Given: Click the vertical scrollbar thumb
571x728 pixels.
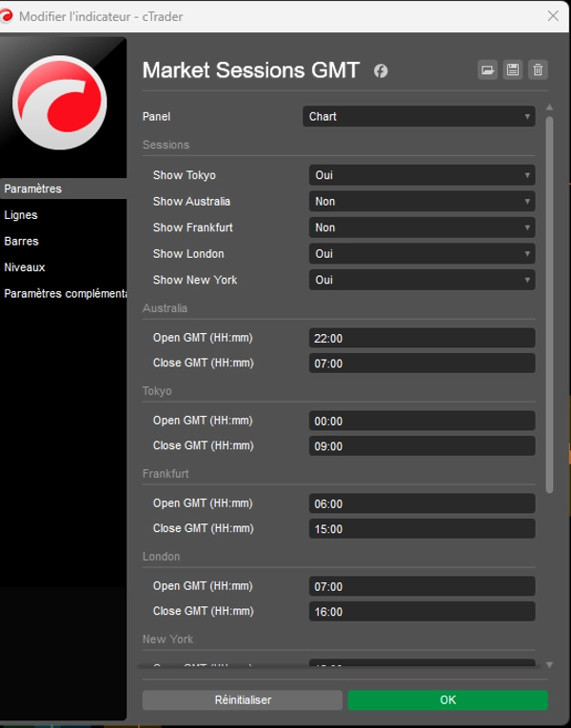Looking at the screenshot, I should click(550, 305).
